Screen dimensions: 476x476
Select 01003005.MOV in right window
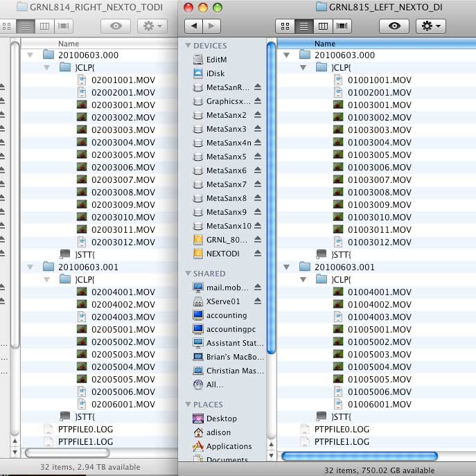point(379,155)
